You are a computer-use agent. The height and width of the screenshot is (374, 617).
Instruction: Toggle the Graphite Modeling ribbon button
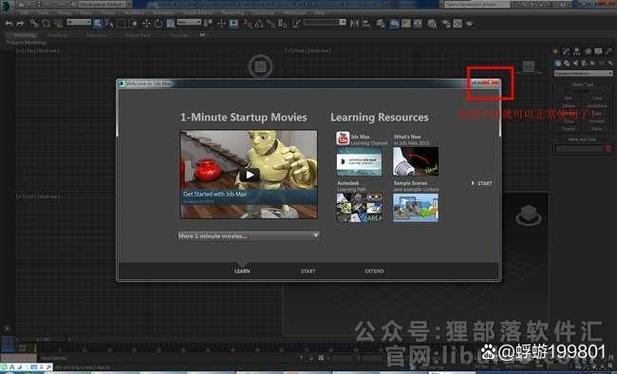click(x=394, y=24)
